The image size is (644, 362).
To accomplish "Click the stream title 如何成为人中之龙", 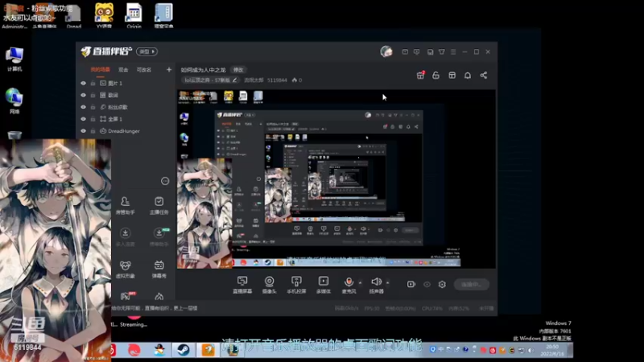I will 204,70.
